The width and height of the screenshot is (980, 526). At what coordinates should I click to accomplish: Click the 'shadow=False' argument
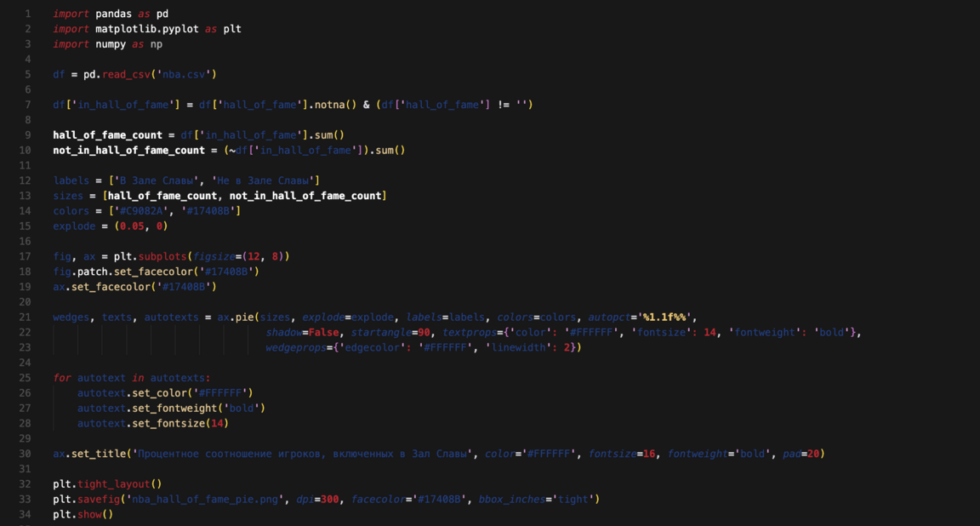point(303,333)
